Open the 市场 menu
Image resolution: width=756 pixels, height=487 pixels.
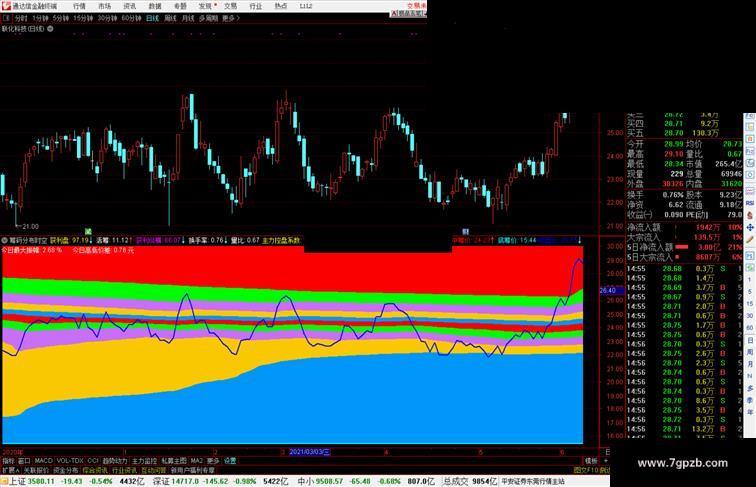tap(104, 6)
